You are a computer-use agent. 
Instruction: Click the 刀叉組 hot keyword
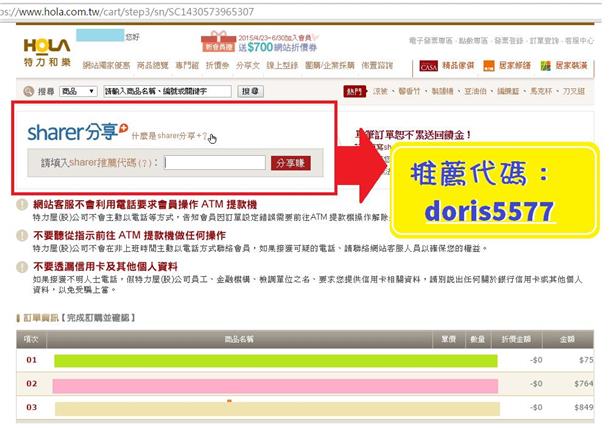[x=574, y=91]
